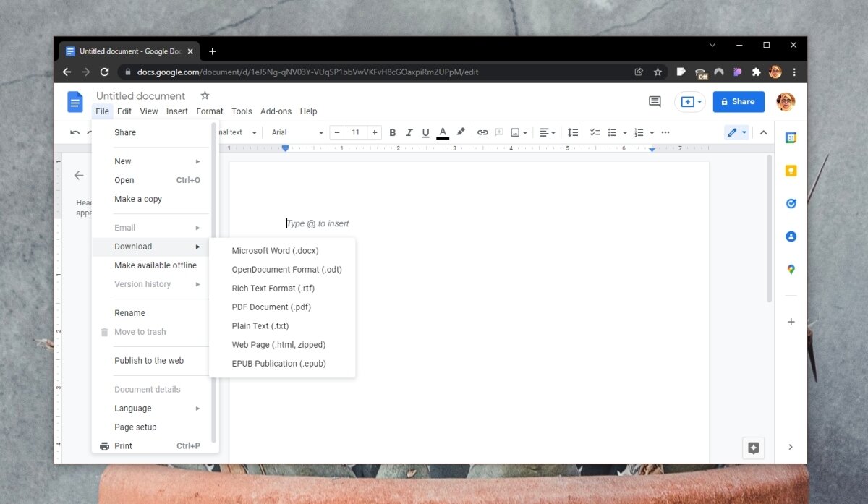Open the Format menu
The height and width of the screenshot is (504, 868).
point(210,111)
